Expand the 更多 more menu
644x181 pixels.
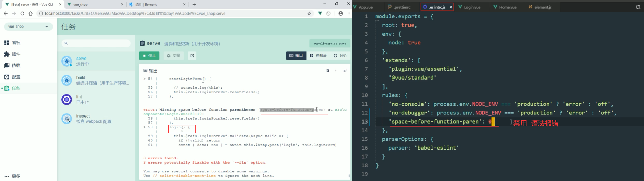coord(12,176)
